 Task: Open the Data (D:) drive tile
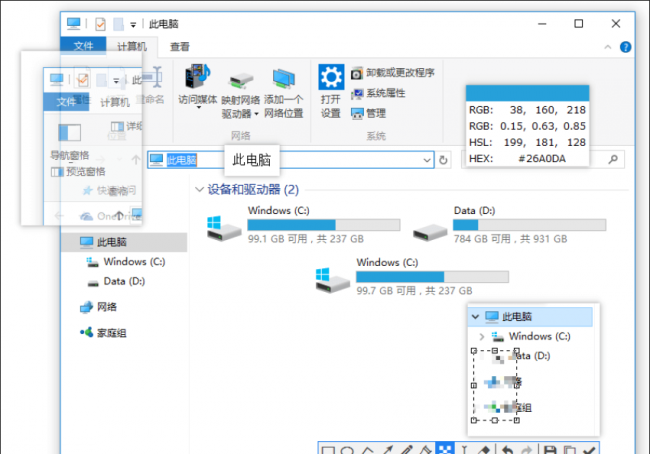[509, 224]
